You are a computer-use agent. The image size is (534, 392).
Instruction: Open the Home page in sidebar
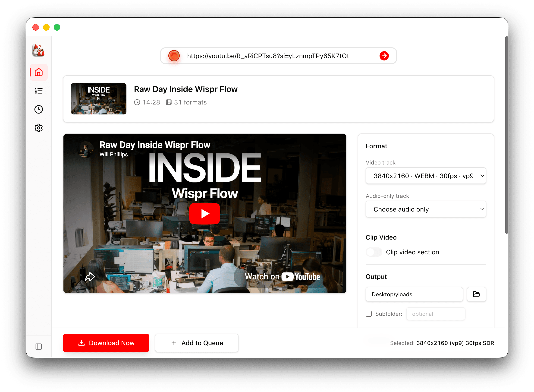point(39,72)
